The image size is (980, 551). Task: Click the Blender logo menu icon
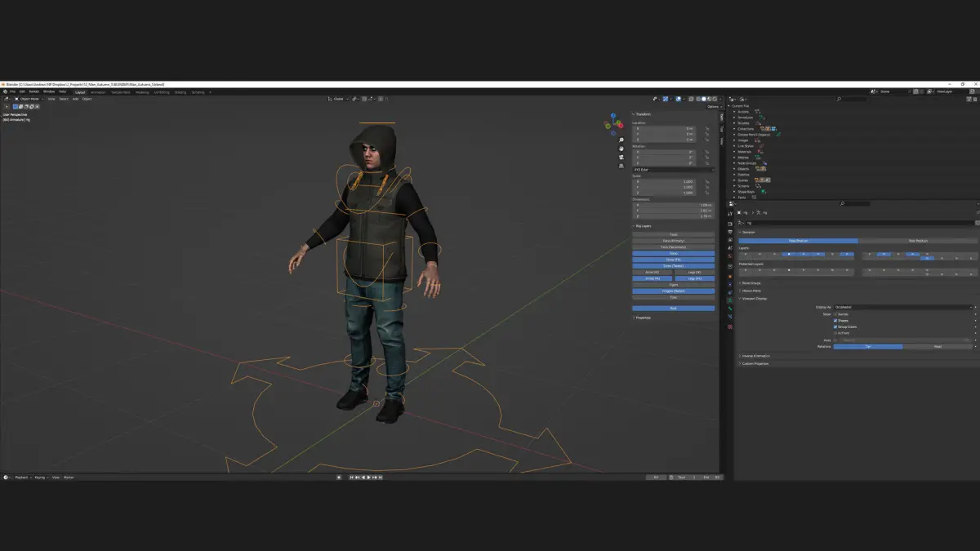click(x=4, y=91)
